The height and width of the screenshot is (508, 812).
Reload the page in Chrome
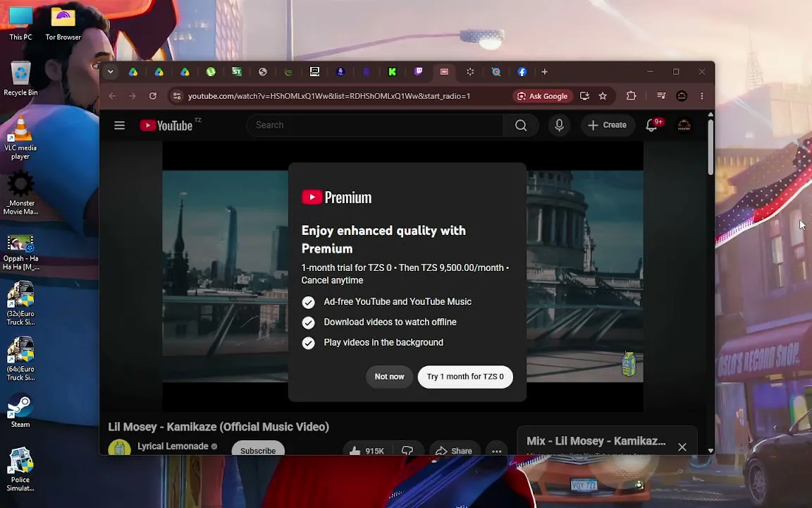(153, 96)
